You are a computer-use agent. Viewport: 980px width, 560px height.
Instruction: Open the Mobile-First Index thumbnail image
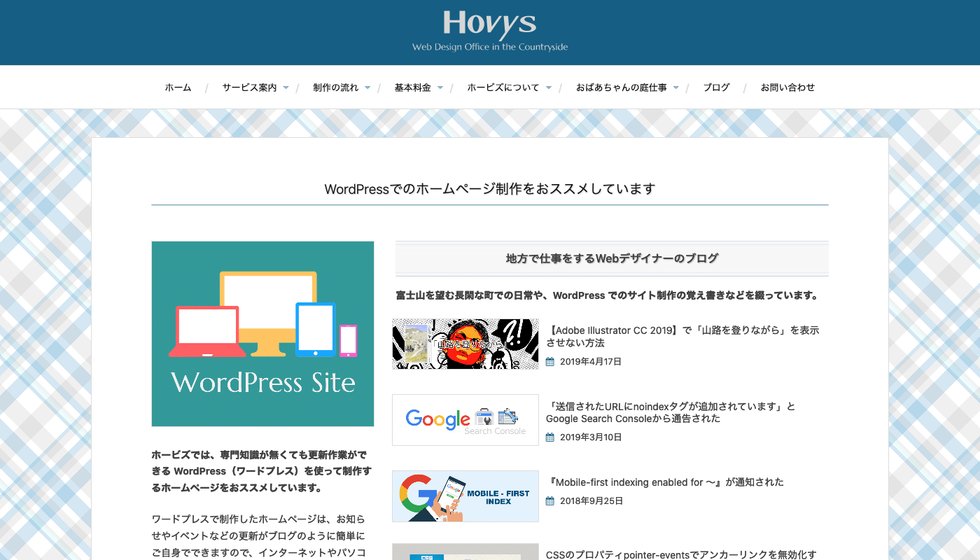(465, 496)
